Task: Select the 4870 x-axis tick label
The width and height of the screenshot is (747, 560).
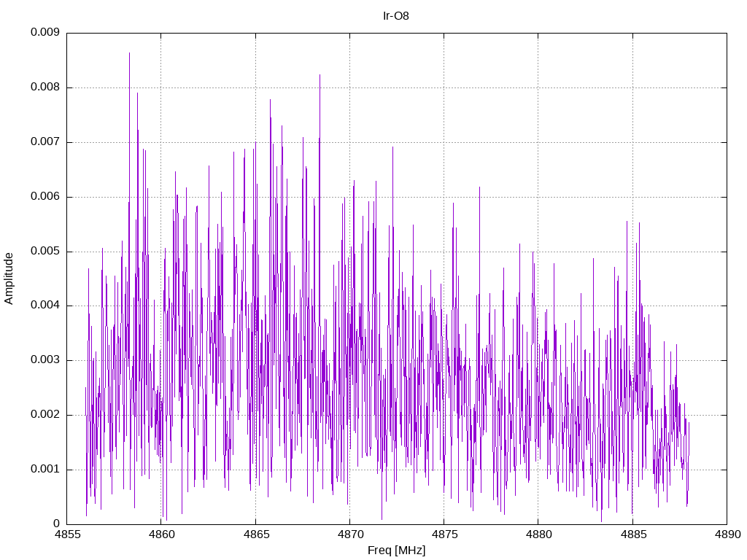Action: [350, 534]
